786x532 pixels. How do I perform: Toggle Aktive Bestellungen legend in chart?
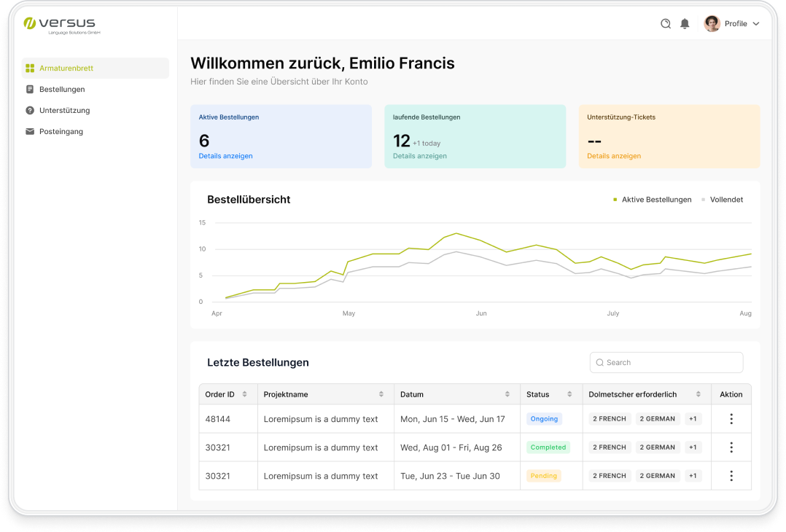point(655,200)
